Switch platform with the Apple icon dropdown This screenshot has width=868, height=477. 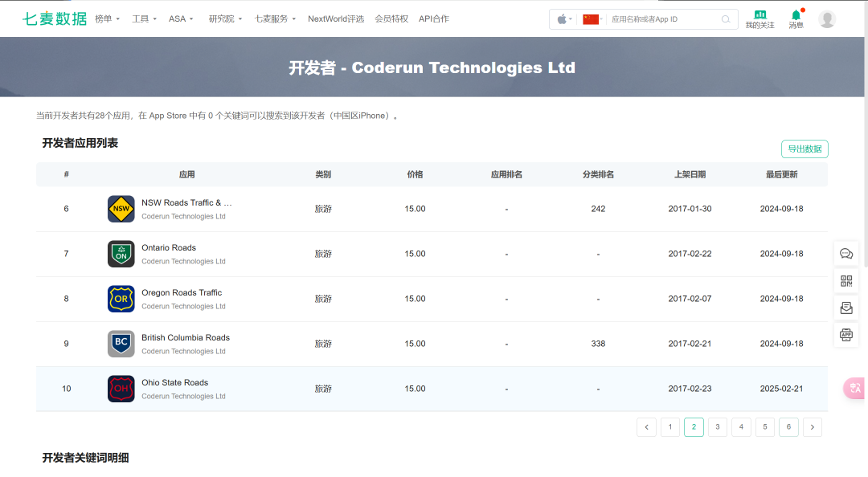click(x=564, y=19)
